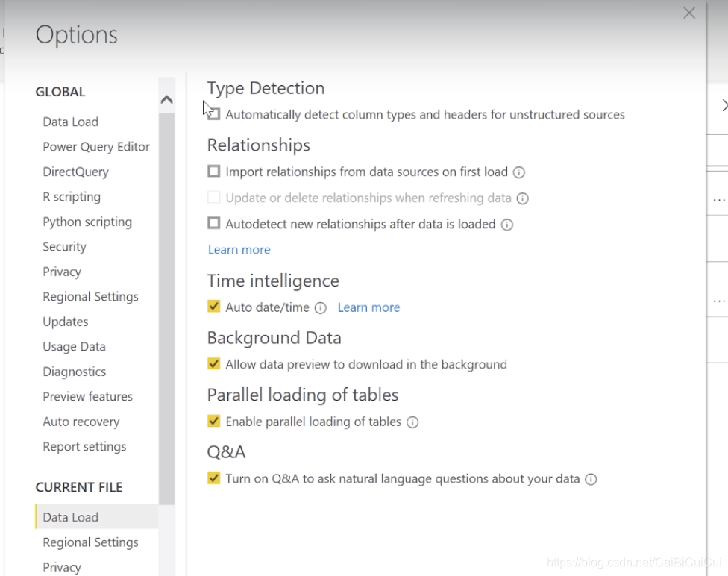Image resolution: width=728 pixels, height=576 pixels.
Task: Click info icon next to Auto date/time
Action: [x=320, y=308]
